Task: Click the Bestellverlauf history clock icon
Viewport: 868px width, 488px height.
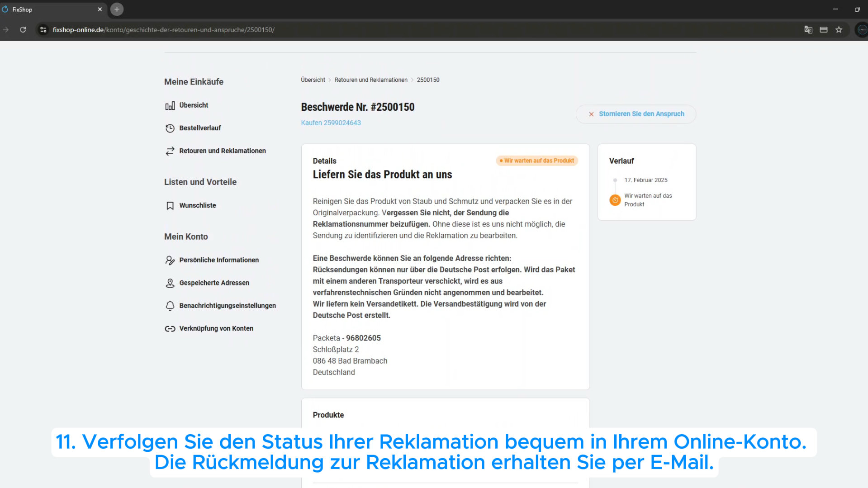Action: tap(170, 128)
